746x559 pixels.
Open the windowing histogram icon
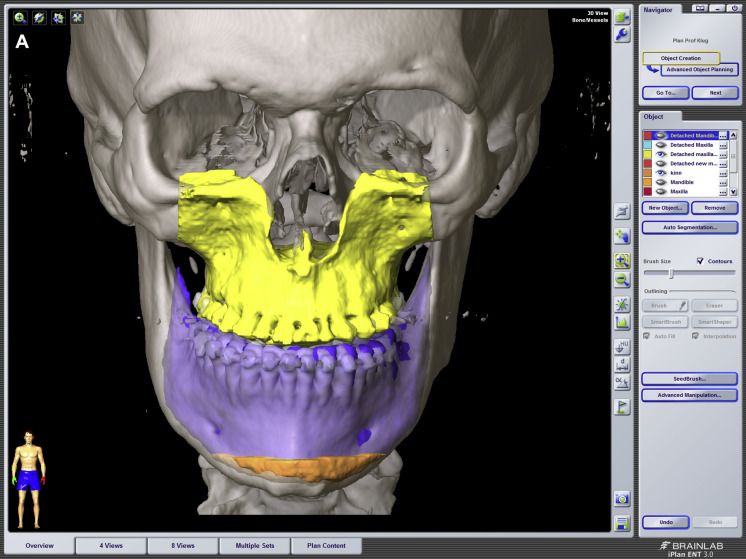point(622,323)
